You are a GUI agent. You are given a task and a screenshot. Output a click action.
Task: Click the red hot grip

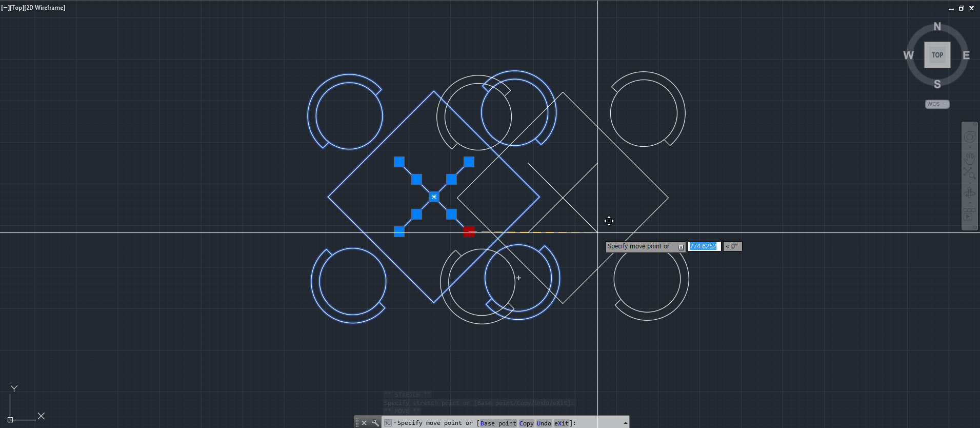[x=469, y=231]
